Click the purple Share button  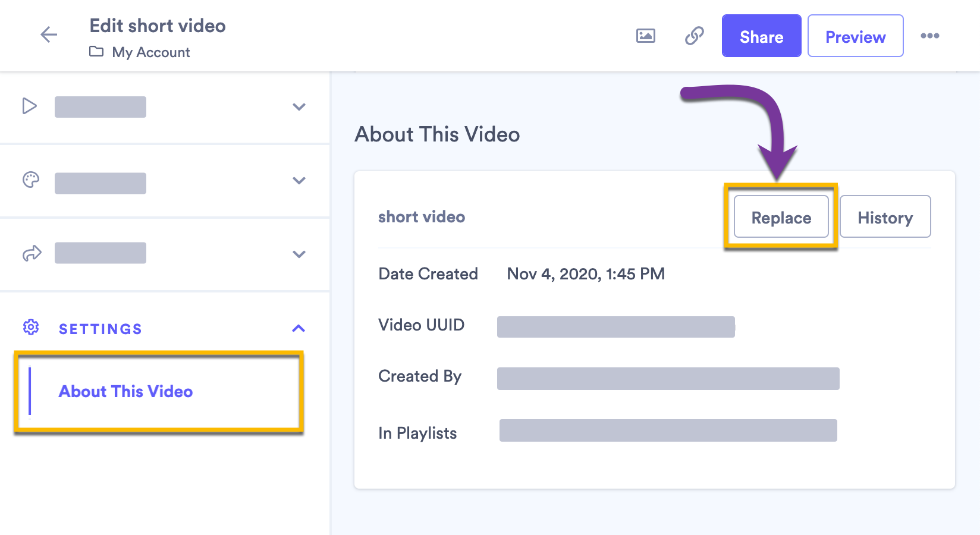tap(761, 36)
